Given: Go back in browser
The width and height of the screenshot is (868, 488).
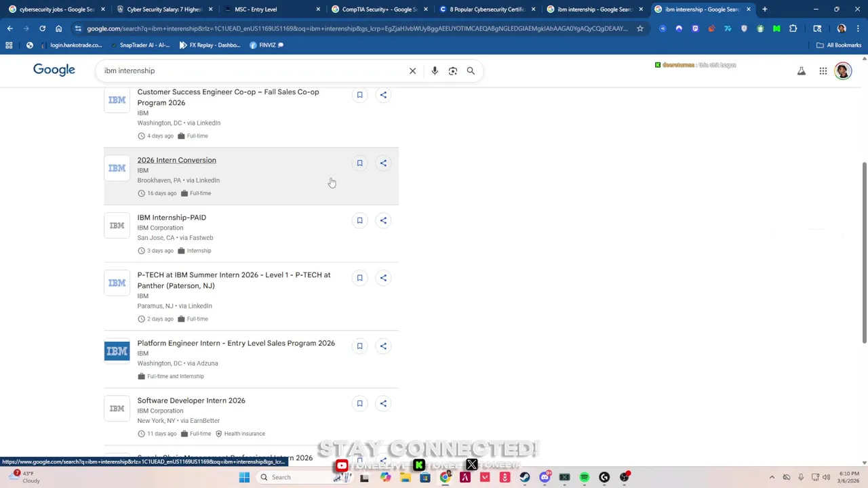Looking at the screenshot, I should point(9,28).
